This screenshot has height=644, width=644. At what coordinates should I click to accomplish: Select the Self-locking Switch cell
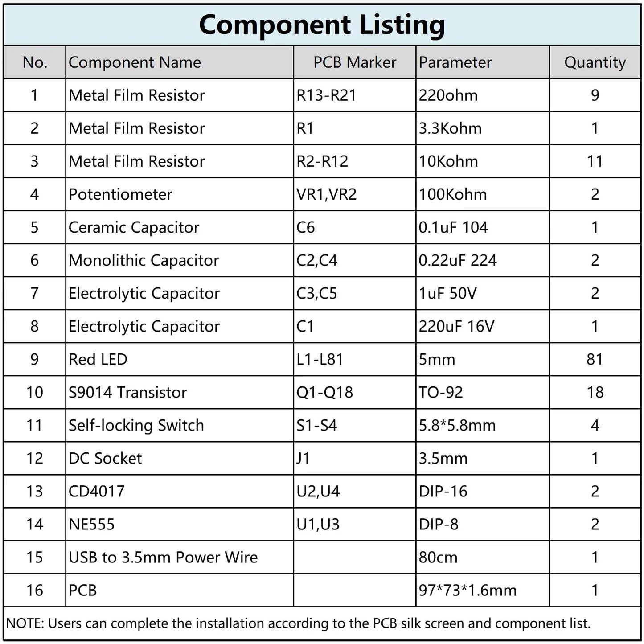pyautogui.click(x=136, y=425)
